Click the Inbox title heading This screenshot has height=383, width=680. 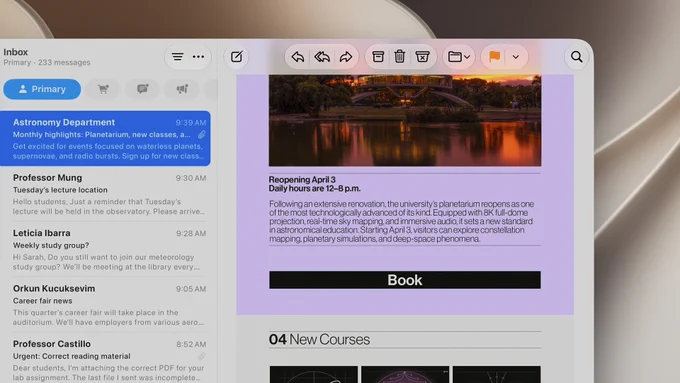(x=16, y=52)
